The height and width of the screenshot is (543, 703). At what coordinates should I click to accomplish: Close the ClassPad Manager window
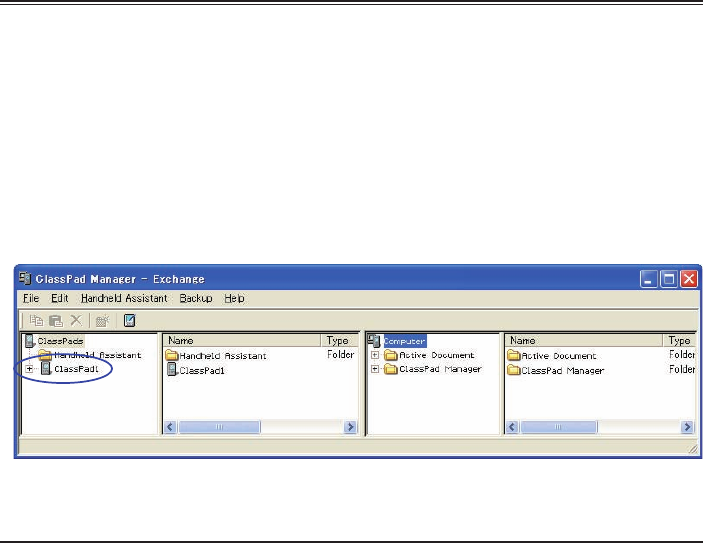[x=689, y=279]
